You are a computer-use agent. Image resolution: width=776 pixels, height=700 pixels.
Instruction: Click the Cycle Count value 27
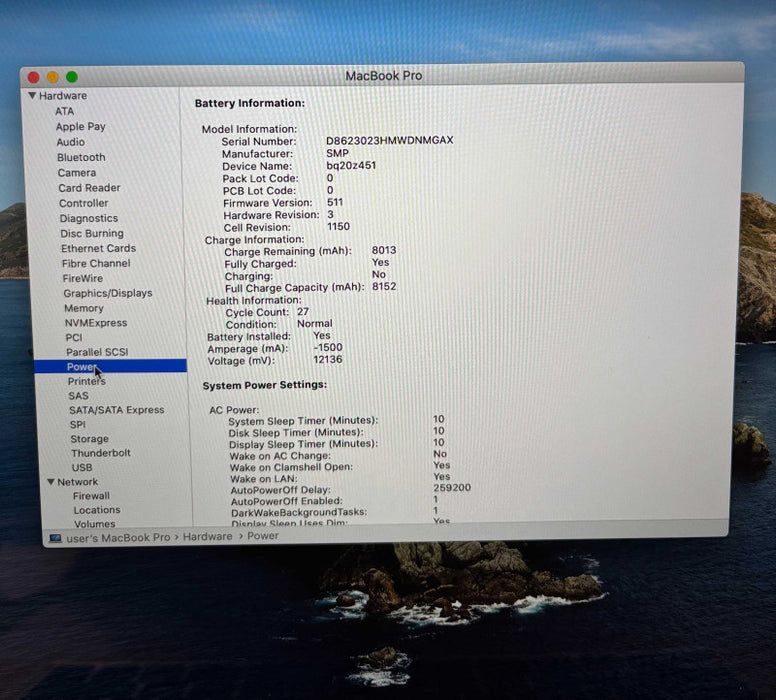point(303,311)
